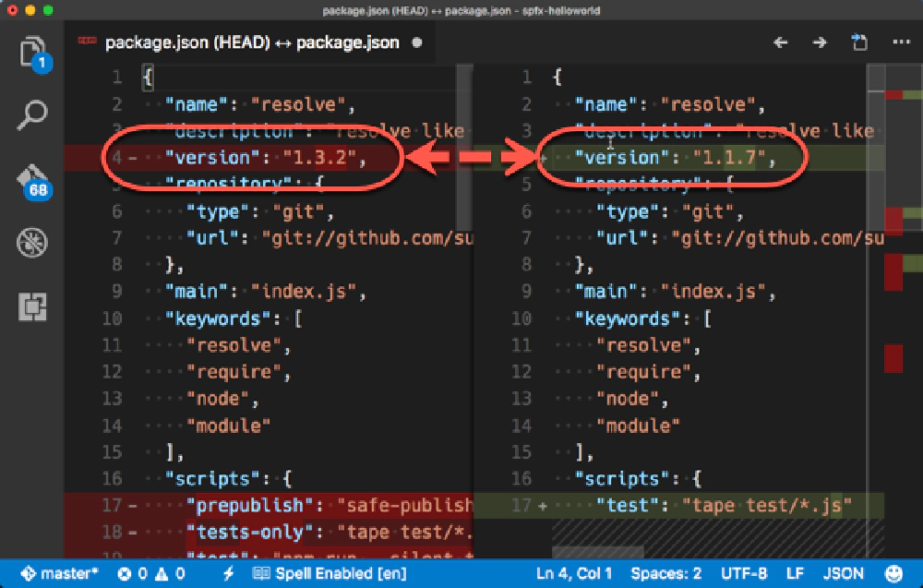The width and height of the screenshot is (923, 588).
Task: Click "1.1.7" version value in right pane
Action: 729,158
